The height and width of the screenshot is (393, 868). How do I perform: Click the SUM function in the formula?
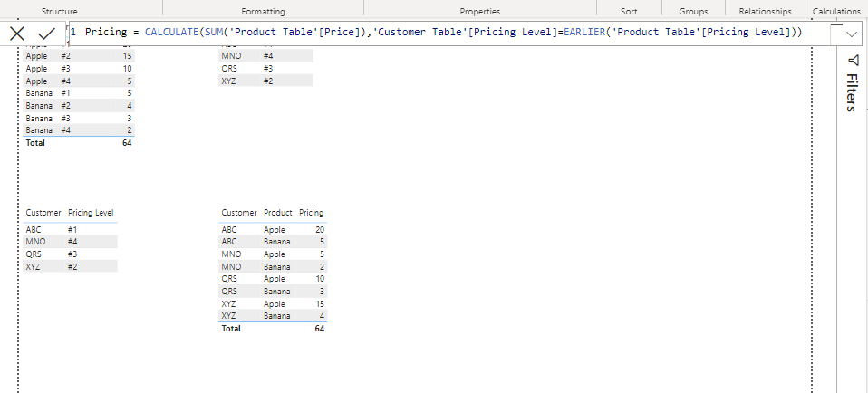pos(214,32)
